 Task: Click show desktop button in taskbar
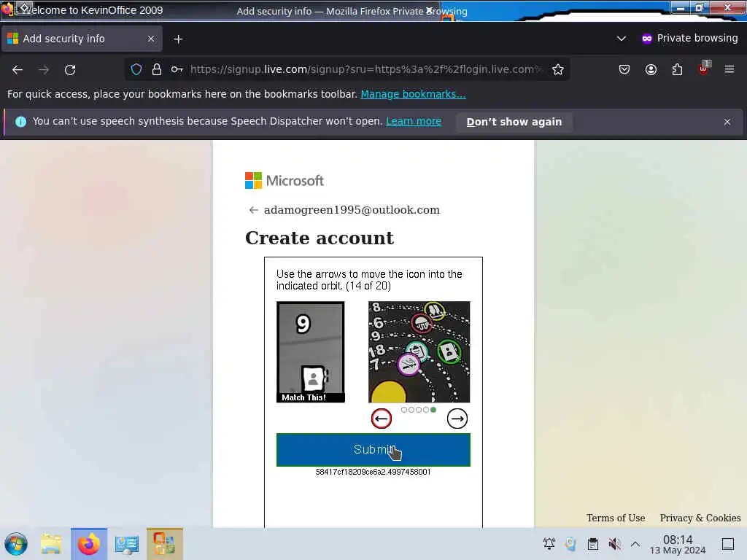pyautogui.click(x=727, y=544)
